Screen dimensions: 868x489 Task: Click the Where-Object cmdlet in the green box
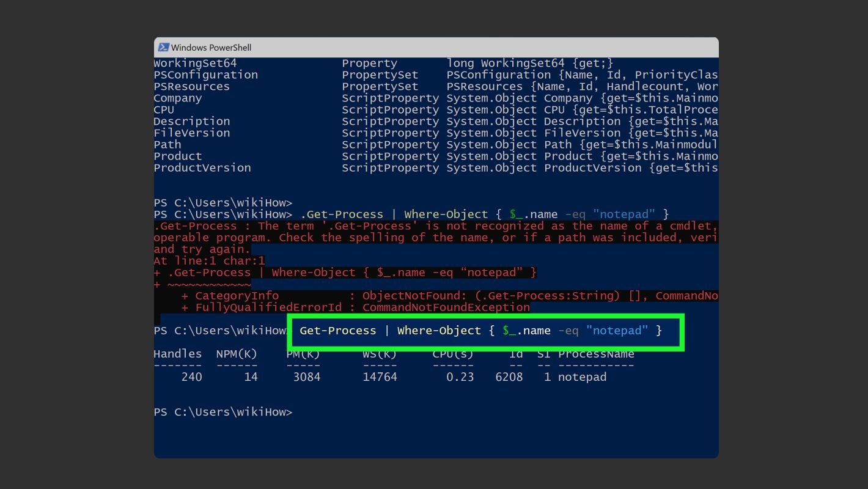(438, 331)
